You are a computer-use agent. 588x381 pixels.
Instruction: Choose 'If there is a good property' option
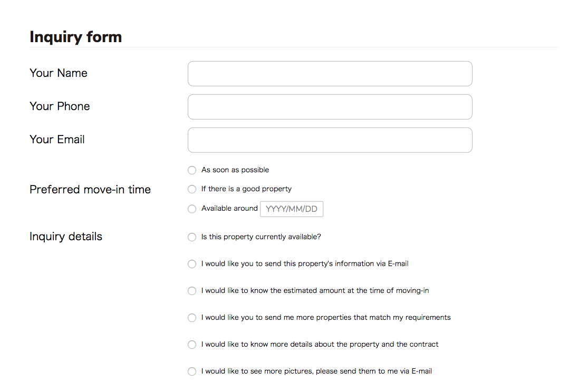[192, 189]
